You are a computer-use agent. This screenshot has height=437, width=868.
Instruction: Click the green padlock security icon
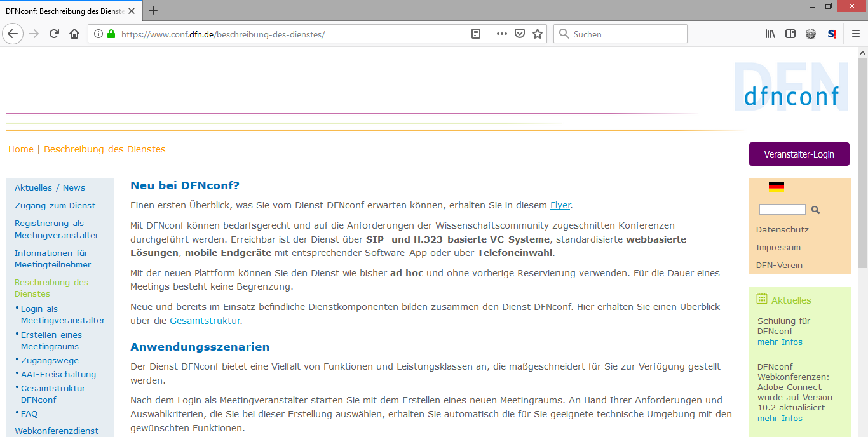111,34
